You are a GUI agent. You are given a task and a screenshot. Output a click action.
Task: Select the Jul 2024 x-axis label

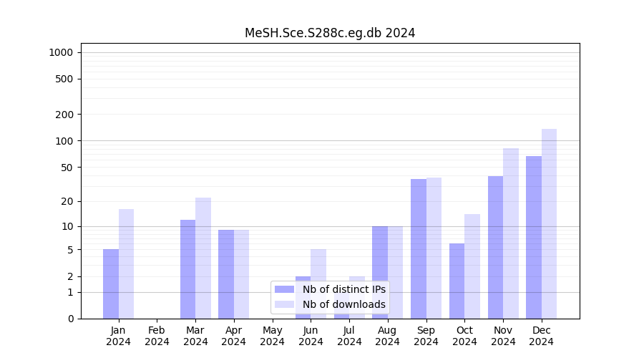pyautogui.click(x=349, y=336)
